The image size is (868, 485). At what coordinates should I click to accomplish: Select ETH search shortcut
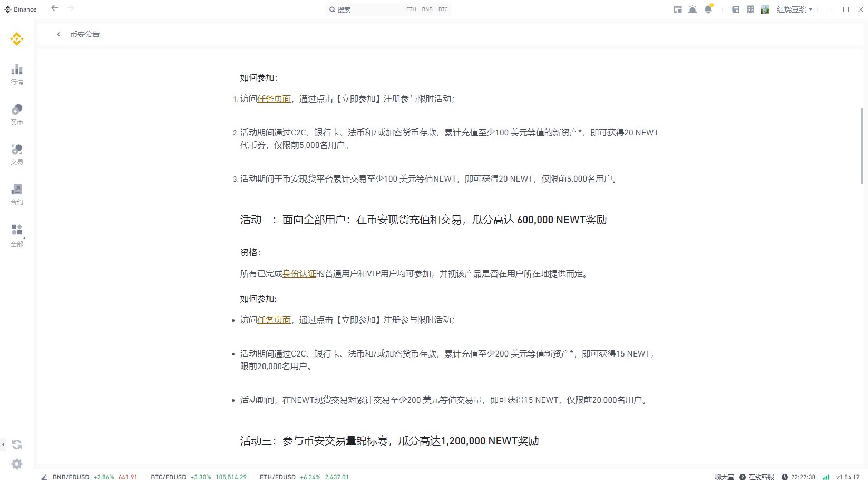click(411, 9)
